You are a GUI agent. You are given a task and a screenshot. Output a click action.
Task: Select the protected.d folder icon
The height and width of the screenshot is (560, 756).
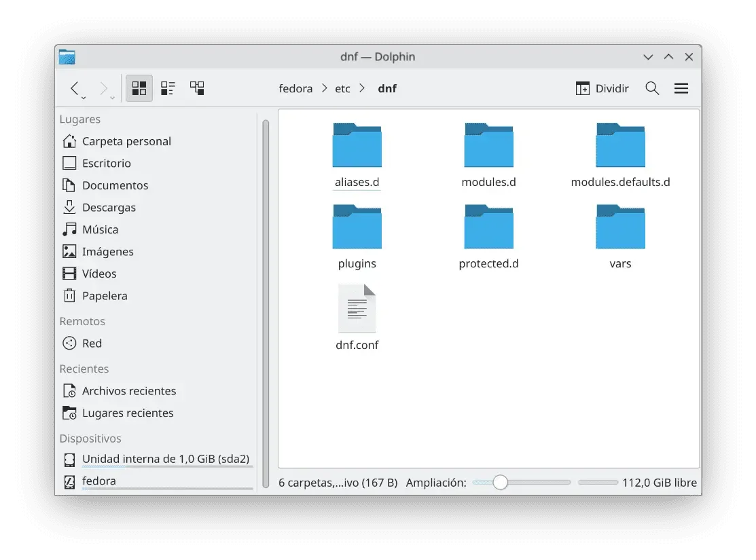coord(488,227)
